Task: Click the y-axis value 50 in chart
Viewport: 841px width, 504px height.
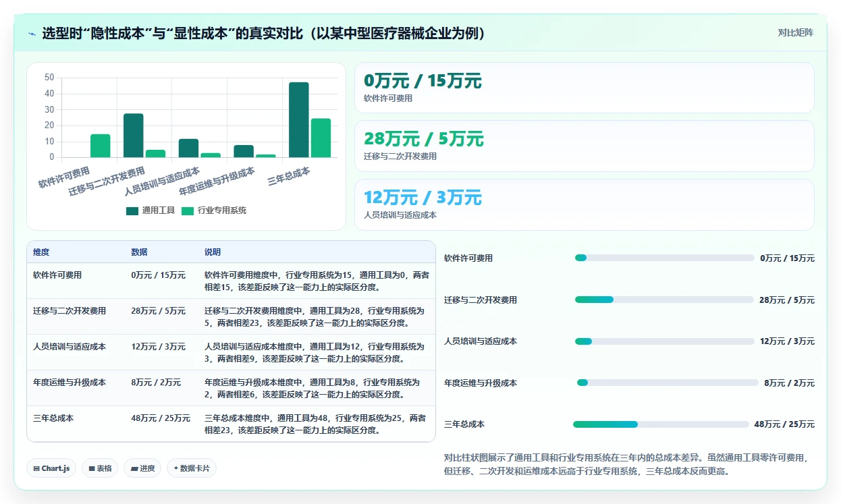Action: (49, 78)
